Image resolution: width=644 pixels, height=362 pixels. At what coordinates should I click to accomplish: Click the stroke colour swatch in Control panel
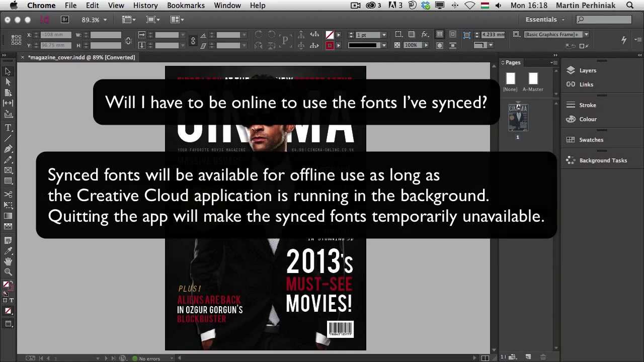coord(330,46)
